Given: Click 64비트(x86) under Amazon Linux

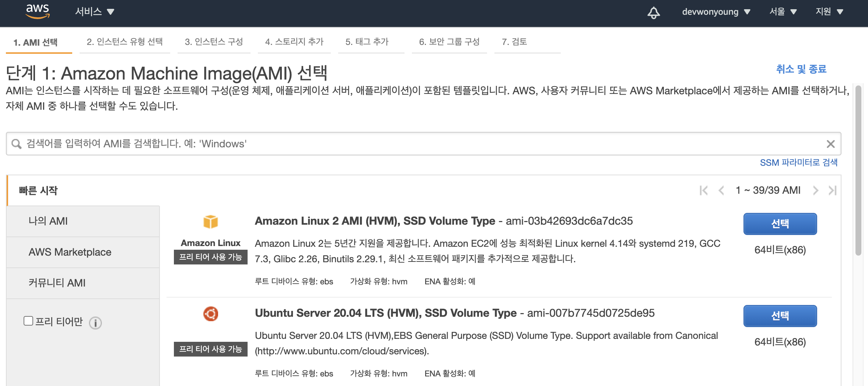Looking at the screenshot, I should pos(780,250).
